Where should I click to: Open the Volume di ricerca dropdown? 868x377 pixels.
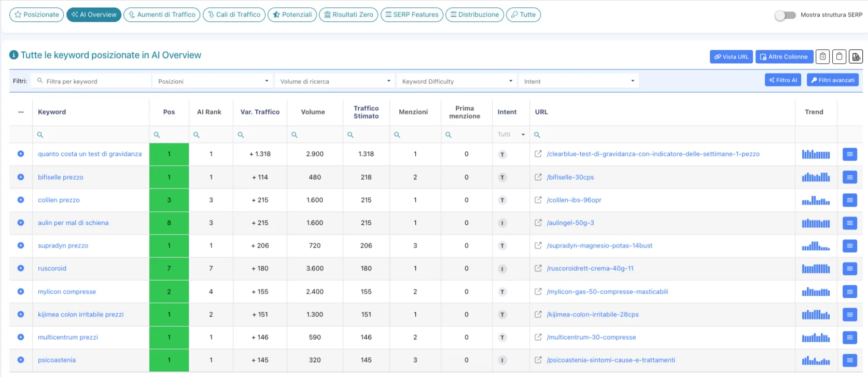click(x=335, y=81)
